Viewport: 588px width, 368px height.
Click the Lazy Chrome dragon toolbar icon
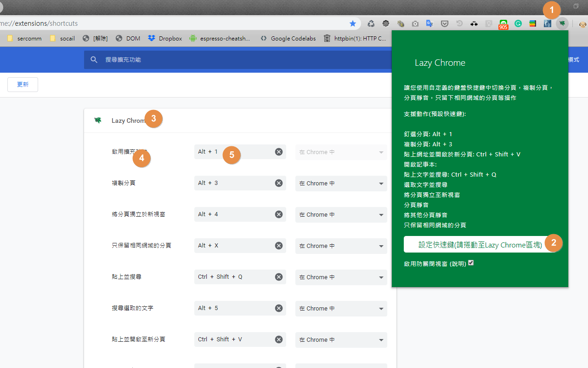562,23
